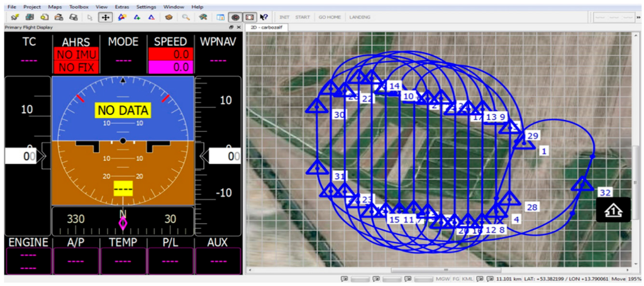
Task: Expand the toolbar overflow chevron at right
Action: [x=640, y=17]
